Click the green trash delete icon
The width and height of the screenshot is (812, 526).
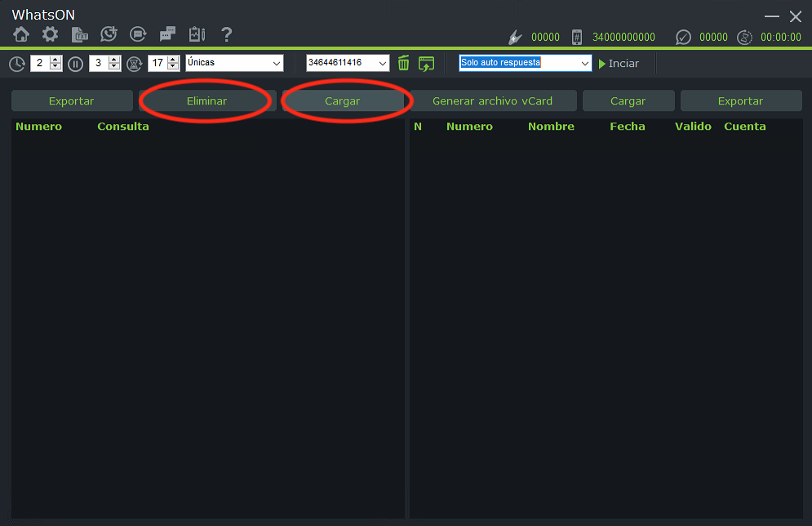[403, 63]
